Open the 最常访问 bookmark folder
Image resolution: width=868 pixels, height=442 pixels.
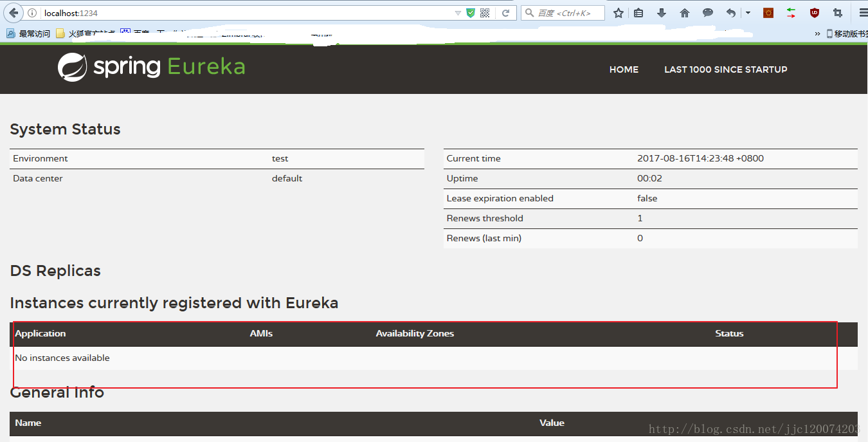(x=28, y=33)
